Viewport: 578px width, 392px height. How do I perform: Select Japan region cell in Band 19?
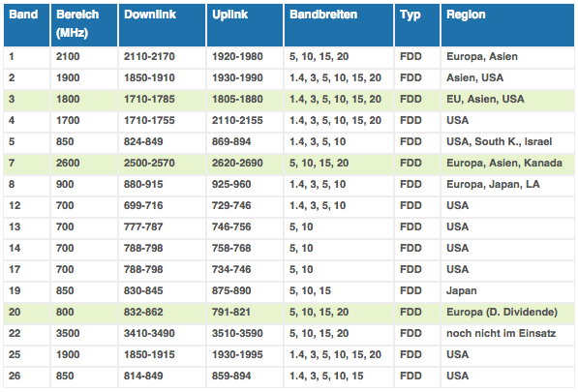coord(462,290)
